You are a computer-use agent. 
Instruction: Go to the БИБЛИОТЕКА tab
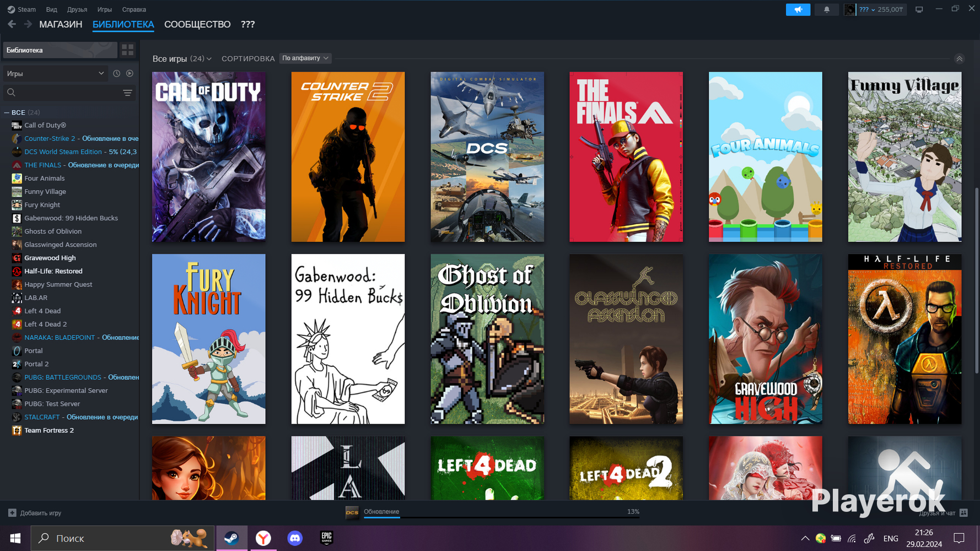[123, 24]
